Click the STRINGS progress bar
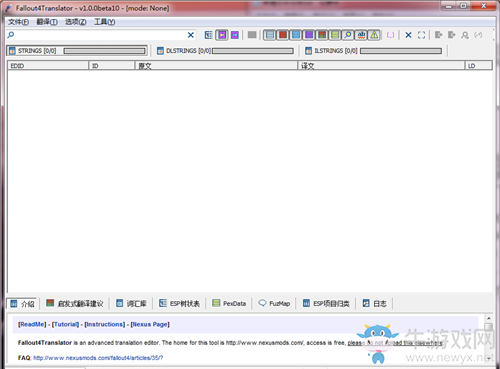Image resolution: width=500 pixels, height=369 pixels. click(x=105, y=51)
